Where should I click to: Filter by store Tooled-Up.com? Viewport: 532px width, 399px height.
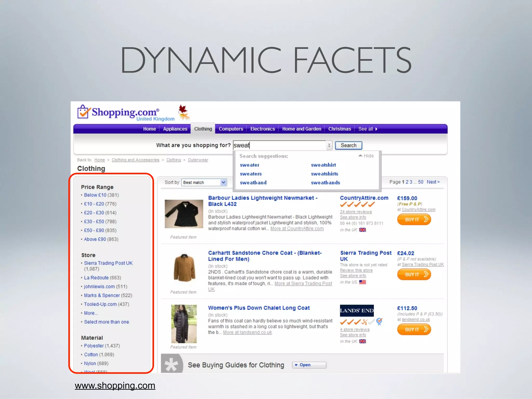[x=100, y=304]
